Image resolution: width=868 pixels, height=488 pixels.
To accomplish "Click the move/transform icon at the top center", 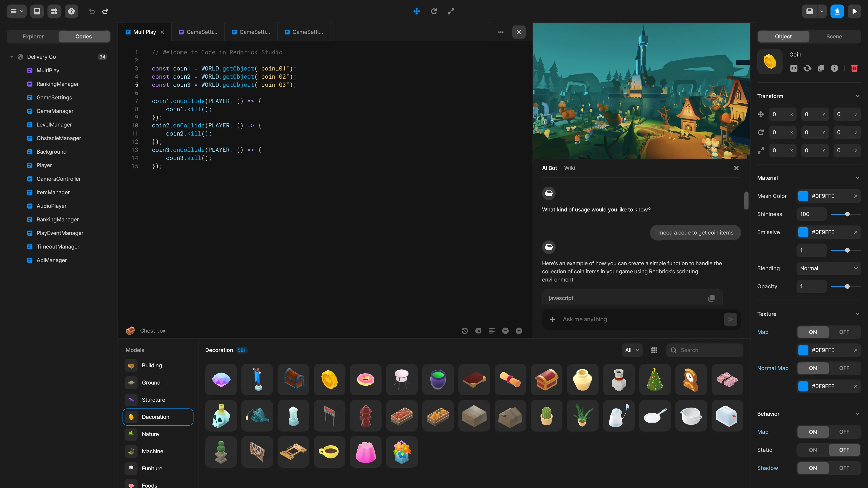I will tap(417, 11).
